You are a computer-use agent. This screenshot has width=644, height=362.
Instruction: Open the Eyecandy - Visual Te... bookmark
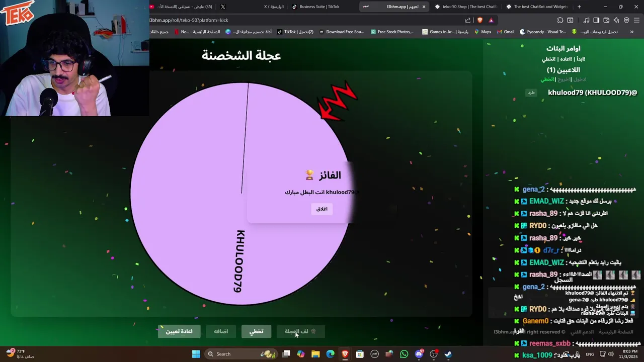[x=542, y=32]
